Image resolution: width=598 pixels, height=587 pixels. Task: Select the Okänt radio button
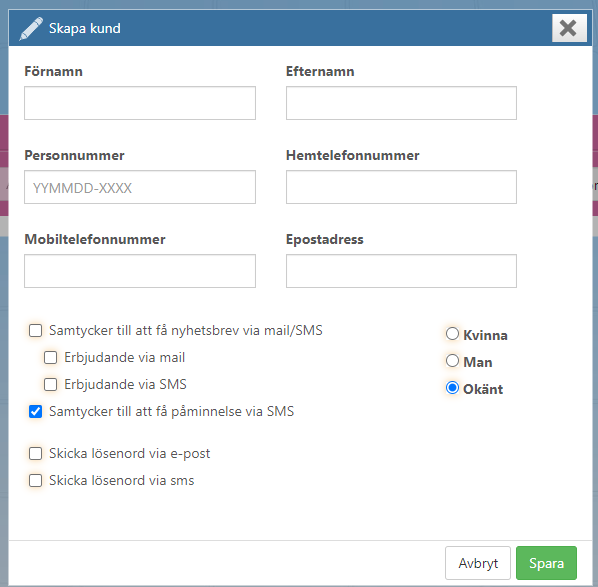point(452,388)
